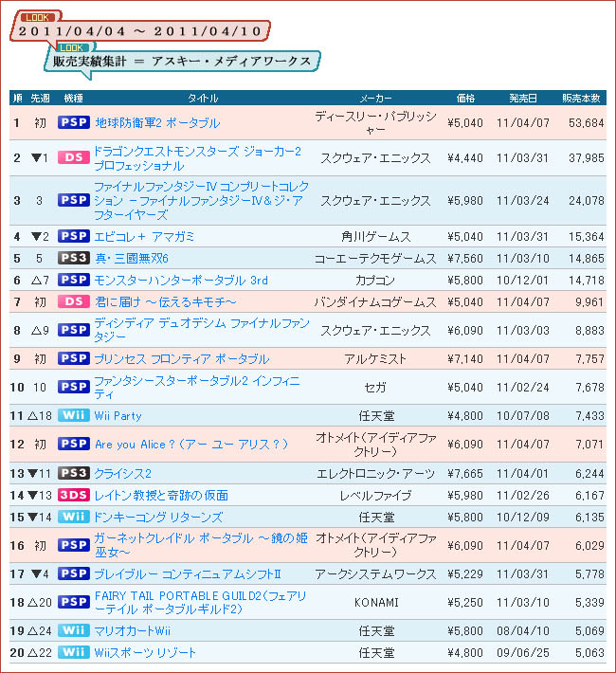
Task: Click the 販売本数 column header
Action: (581, 99)
